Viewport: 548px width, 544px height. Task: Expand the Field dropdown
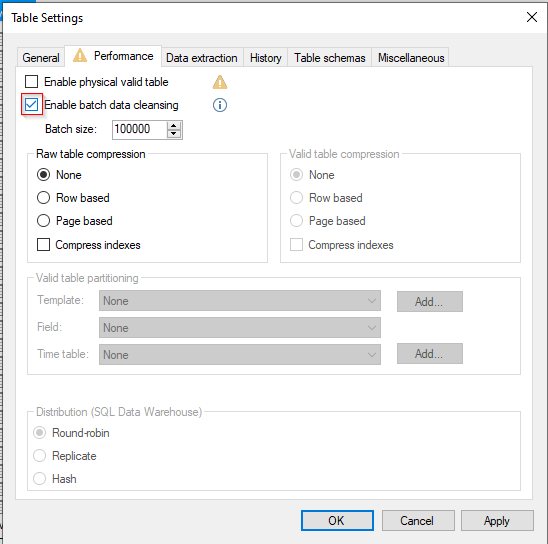[240, 328]
